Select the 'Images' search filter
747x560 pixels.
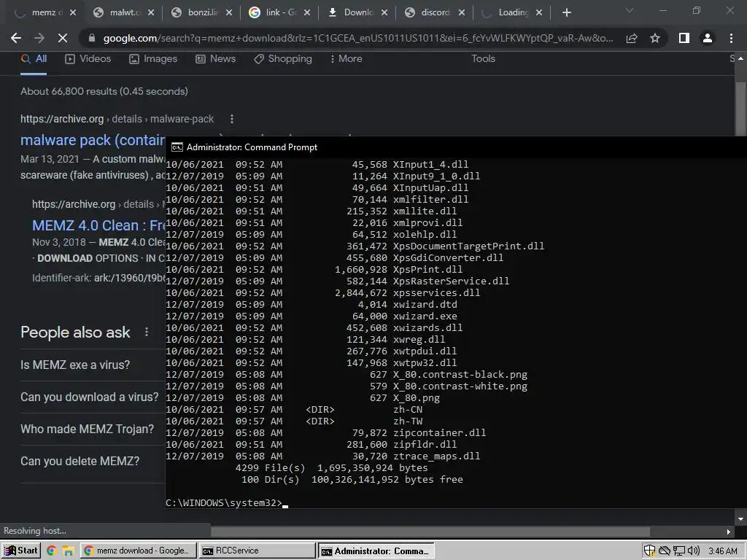pos(153,58)
